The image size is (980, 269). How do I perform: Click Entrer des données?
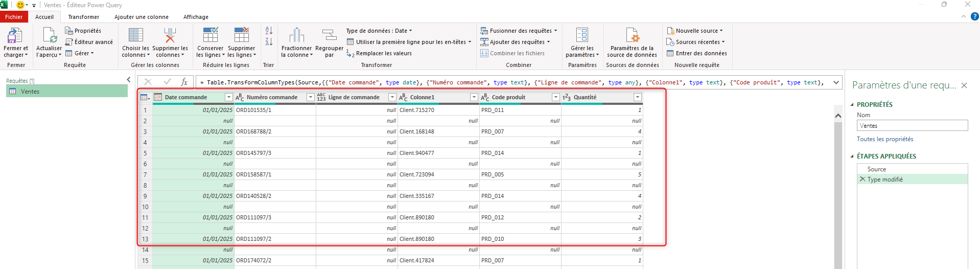coord(697,53)
